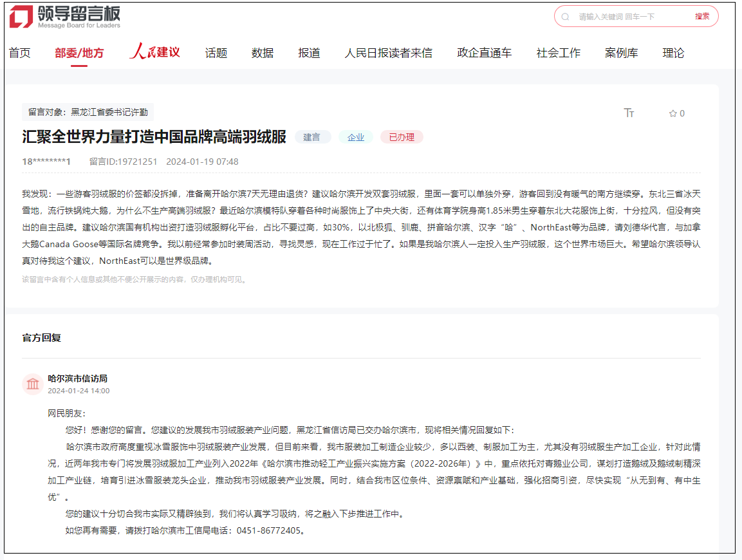Select the 案例库 menu item
Image resolution: width=742 pixels, height=560 pixels.
pos(621,53)
